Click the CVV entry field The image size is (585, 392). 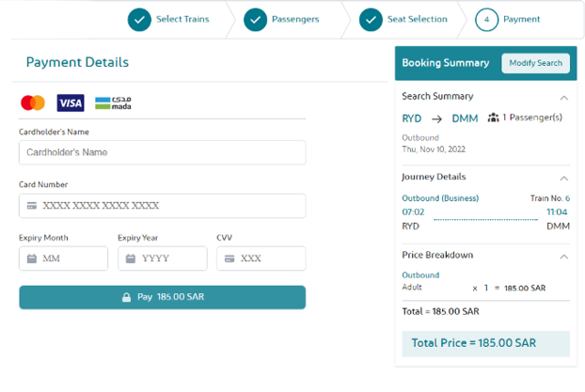(x=268, y=259)
